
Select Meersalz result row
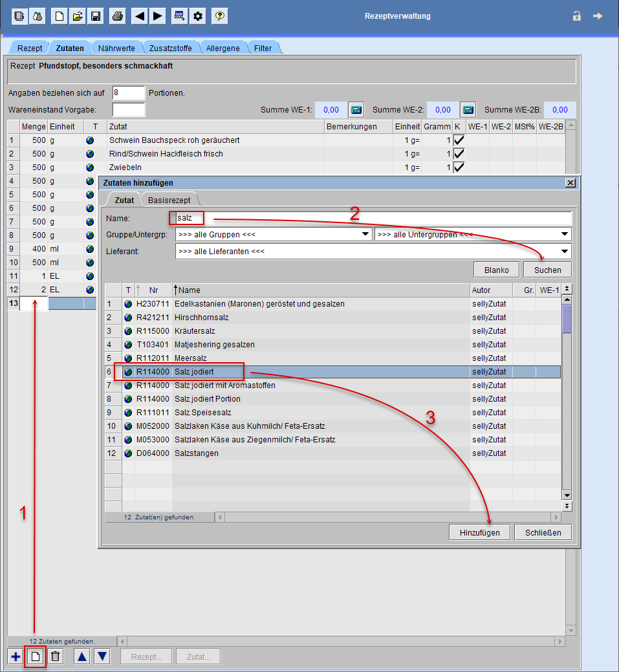[x=333, y=358]
